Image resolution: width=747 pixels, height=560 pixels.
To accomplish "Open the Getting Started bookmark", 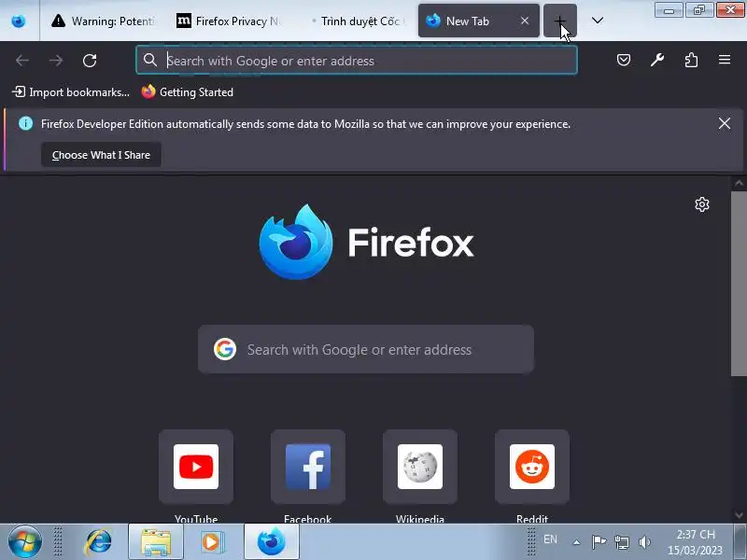I will [188, 91].
